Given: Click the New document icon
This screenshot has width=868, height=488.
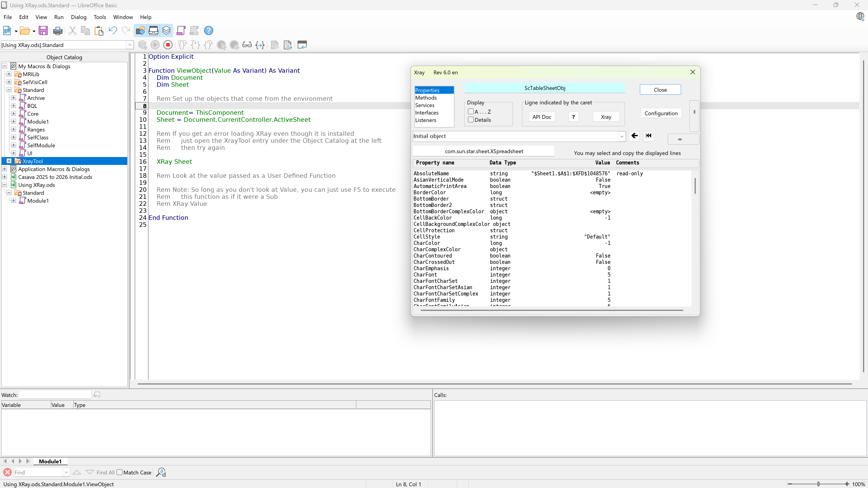Looking at the screenshot, I should click(7, 31).
